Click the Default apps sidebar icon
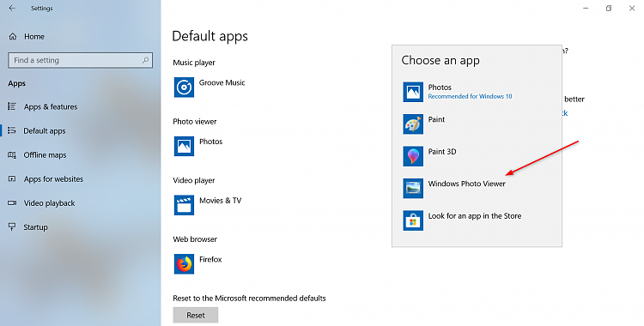644x326 pixels. click(12, 130)
